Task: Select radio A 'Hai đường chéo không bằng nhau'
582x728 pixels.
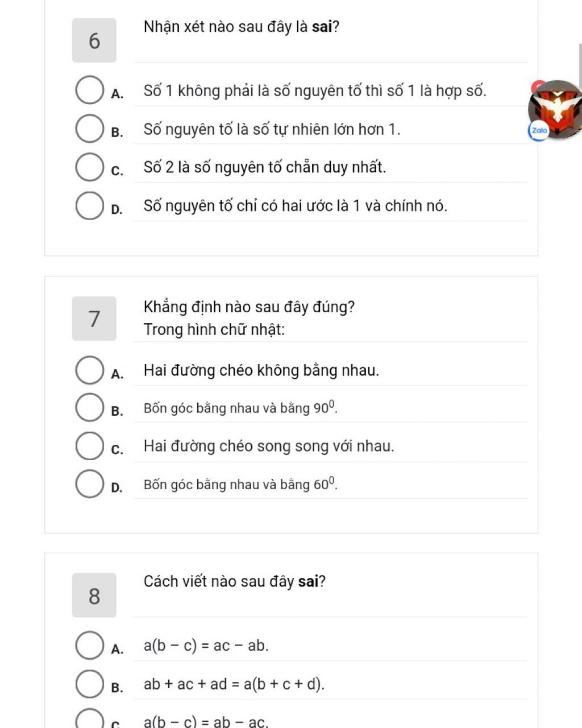Action: click(x=89, y=371)
